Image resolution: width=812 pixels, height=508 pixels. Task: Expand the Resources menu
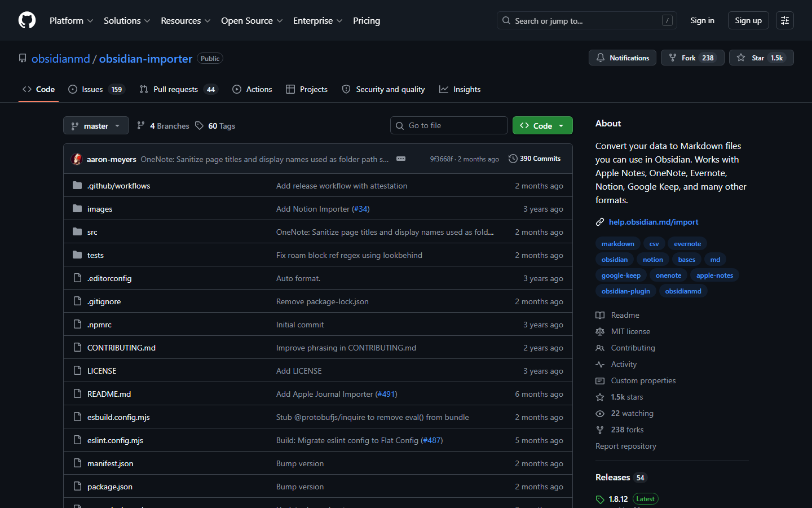pos(186,20)
